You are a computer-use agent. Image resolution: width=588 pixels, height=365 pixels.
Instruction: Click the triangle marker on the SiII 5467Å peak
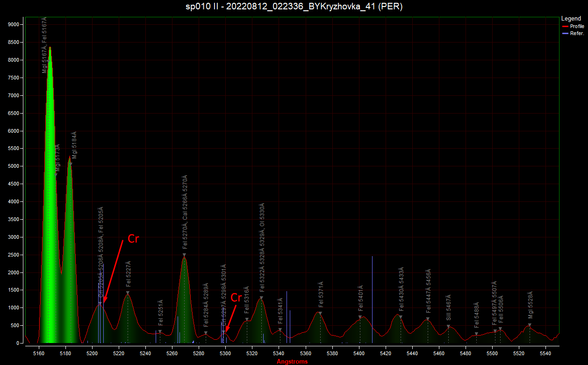(448, 327)
